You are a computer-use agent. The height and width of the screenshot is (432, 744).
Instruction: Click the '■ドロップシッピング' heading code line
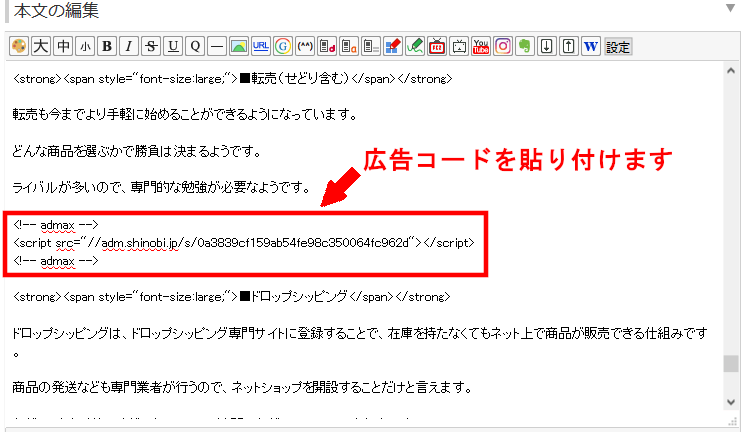(232, 297)
